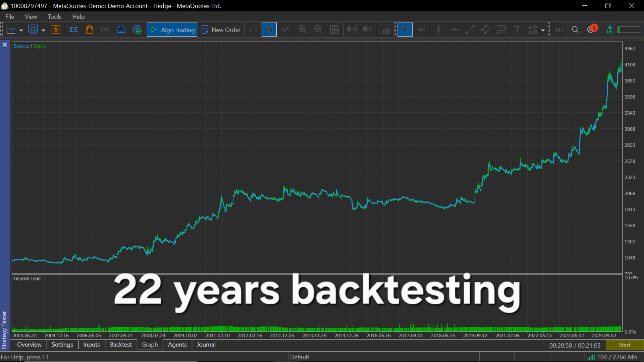Click the connection level progress bar
Viewport: 644px width, 362px height.
(x=629, y=29)
